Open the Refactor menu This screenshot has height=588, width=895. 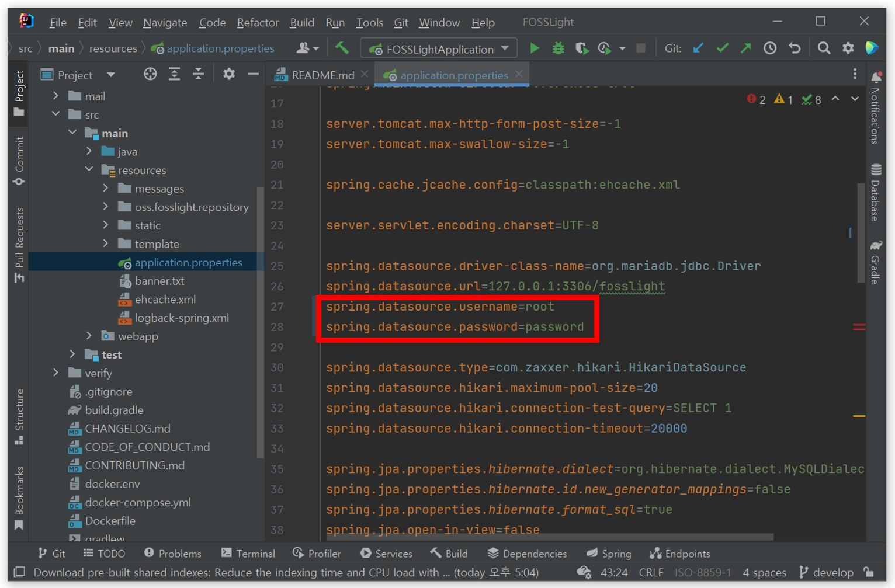coord(258,22)
